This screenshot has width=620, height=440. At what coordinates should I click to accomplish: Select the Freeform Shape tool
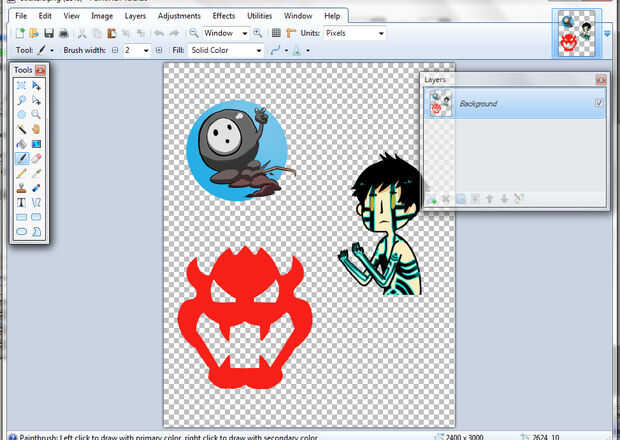click(x=36, y=232)
